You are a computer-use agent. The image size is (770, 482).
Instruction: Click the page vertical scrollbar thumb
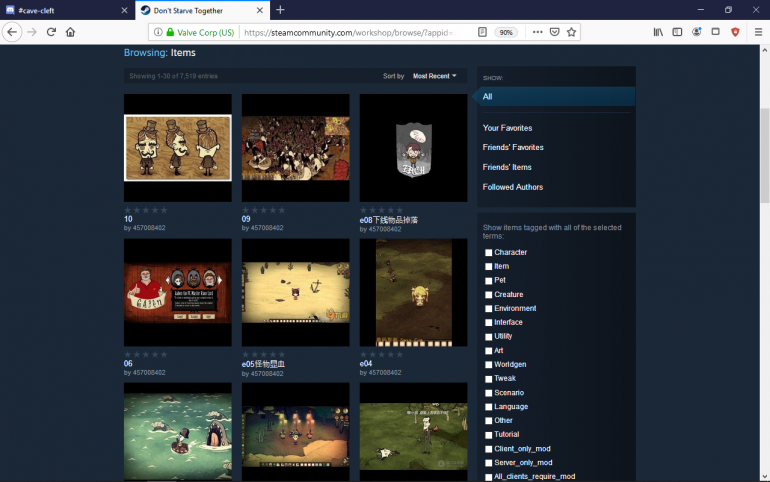click(x=765, y=155)
